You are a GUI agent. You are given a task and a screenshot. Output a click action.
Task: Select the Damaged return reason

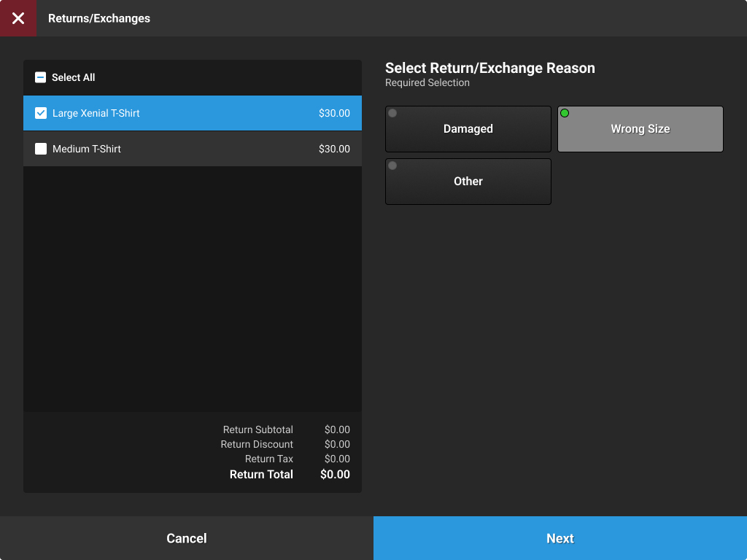(468, 129)
